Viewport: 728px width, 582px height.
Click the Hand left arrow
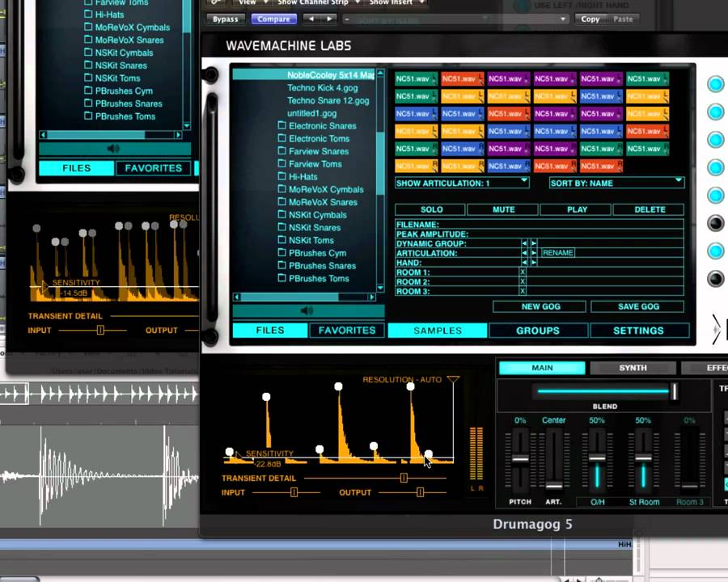click(524, 263)
